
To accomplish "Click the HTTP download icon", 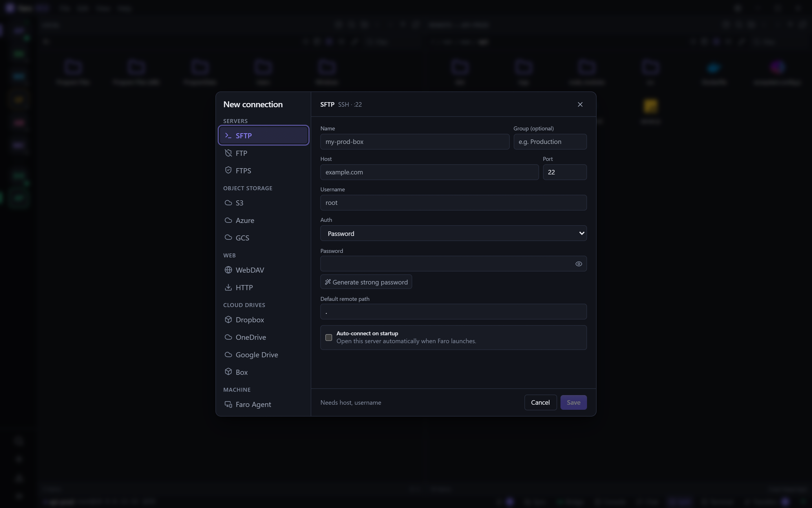I will coord(228,287).
